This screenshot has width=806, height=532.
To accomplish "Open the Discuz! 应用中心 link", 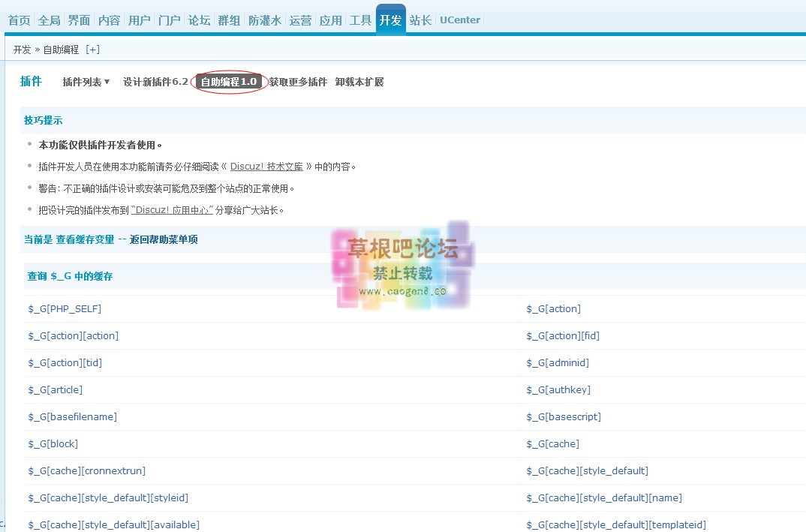I will (172, 210).
